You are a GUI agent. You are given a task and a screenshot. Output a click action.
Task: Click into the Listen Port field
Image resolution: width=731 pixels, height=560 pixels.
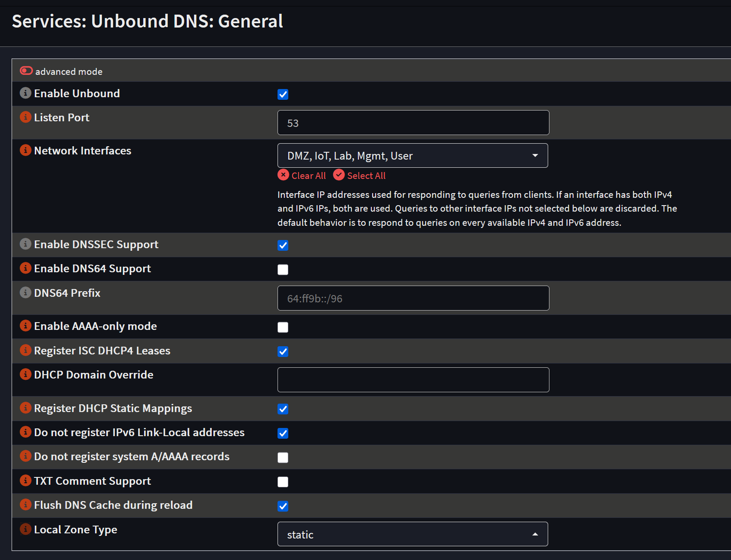(x=413, y=123)
